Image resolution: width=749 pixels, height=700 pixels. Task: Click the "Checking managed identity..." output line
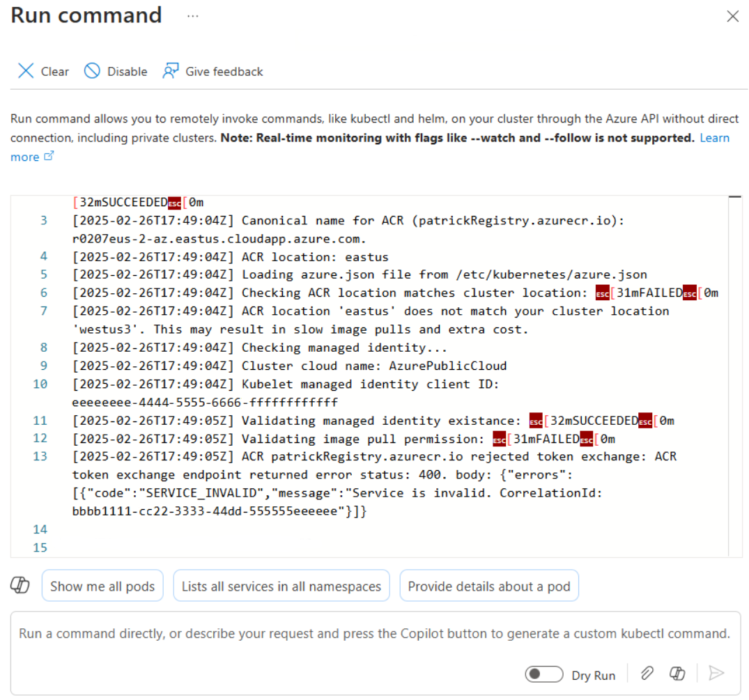[344, 348]
